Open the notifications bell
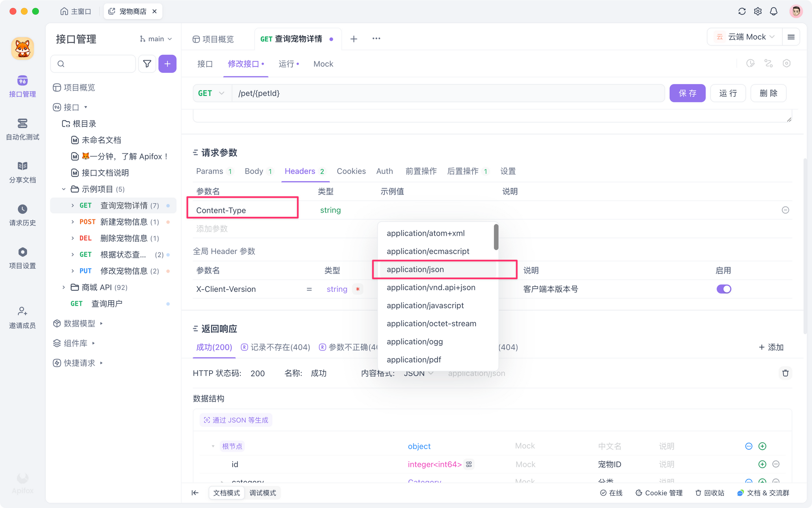The width and height of the screenshot is (812, 508). point(774,11)
